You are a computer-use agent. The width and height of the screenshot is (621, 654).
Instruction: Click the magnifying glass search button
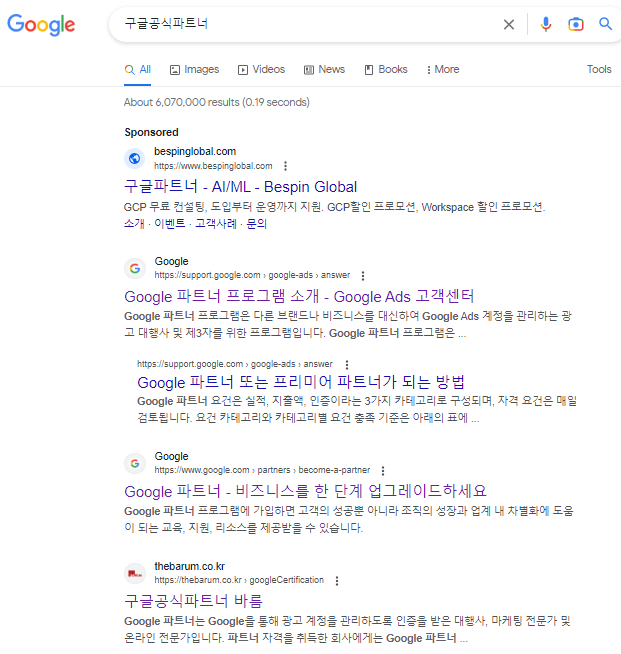(x=606, y=24)
